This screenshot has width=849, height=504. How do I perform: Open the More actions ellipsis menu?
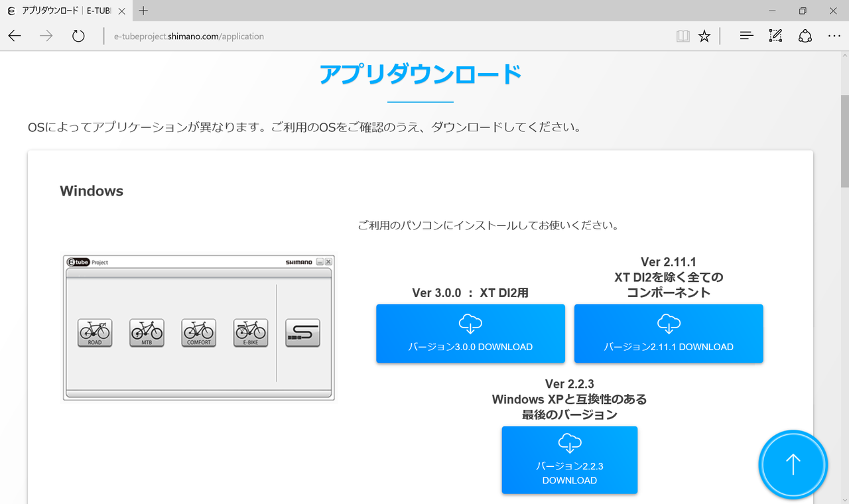(834, 36)
